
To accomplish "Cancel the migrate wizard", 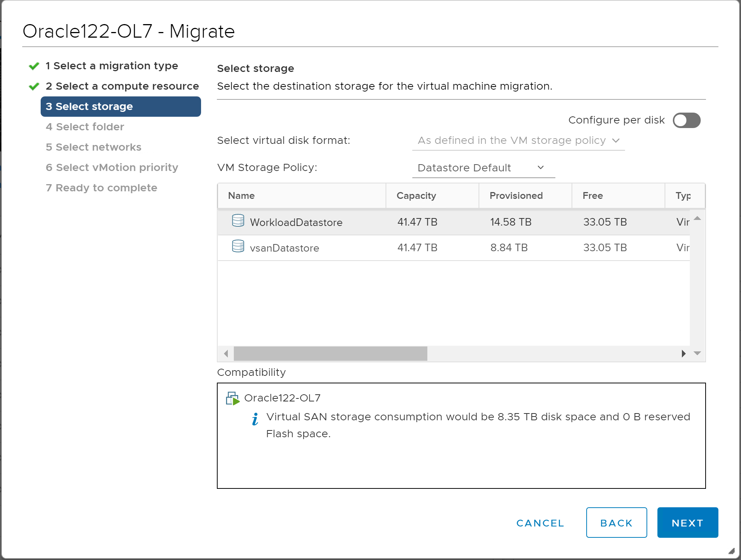I will [540, 523].
